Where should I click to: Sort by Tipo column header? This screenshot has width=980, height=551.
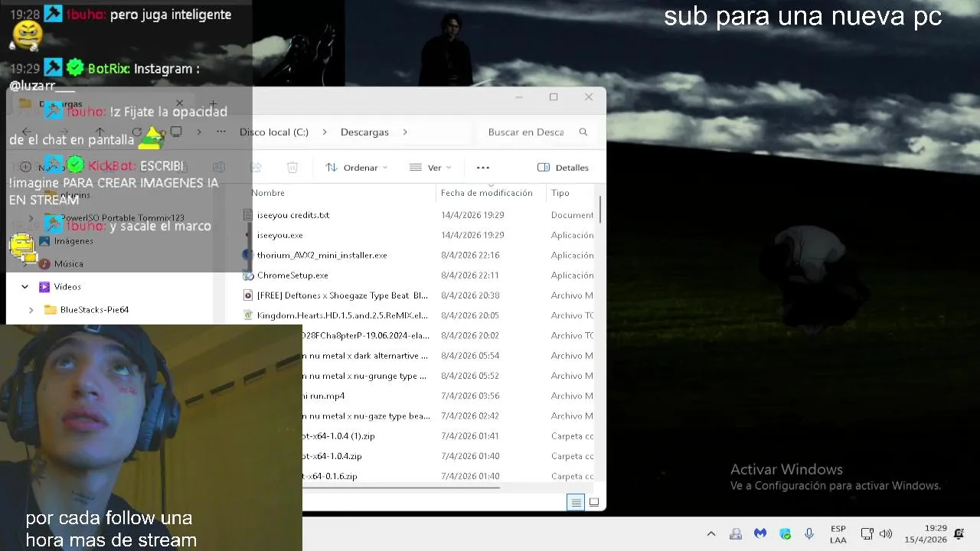coord(560,193)
